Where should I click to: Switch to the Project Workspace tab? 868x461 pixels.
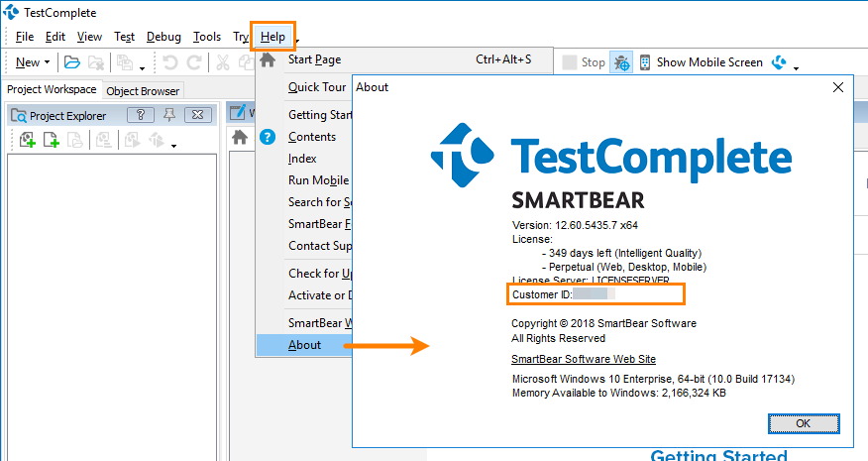[52, 89]
